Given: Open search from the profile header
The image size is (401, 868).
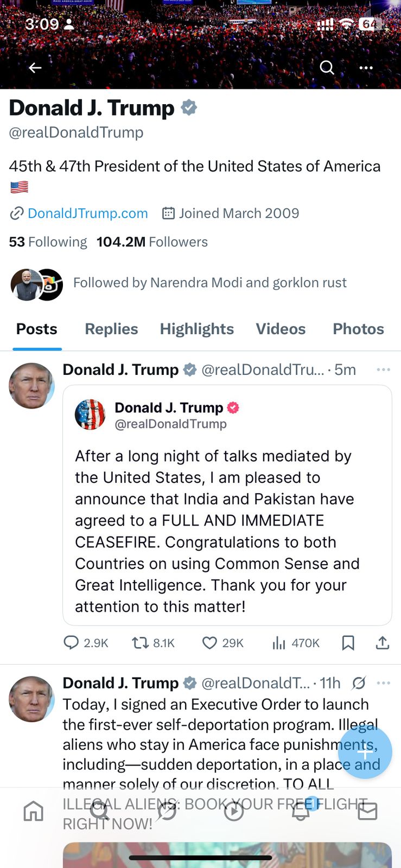Looking at the screenshot, I should pyautogui.click(x=327, y=68).
